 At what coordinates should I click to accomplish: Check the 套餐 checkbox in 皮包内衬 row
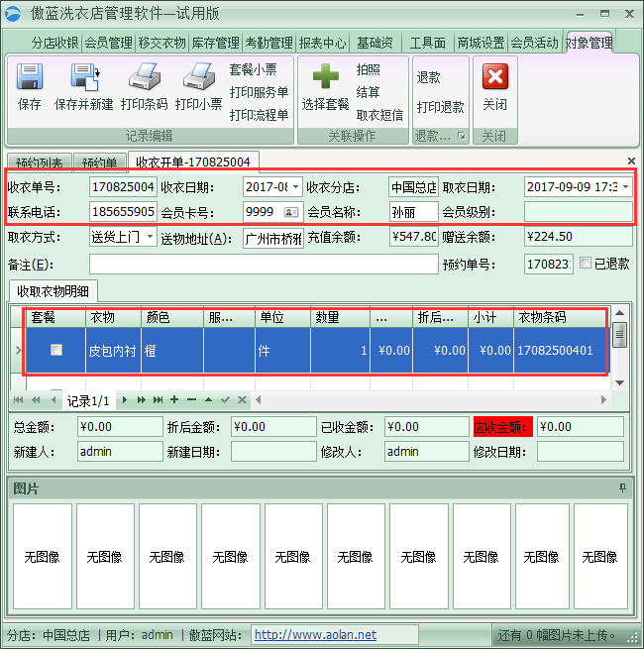56,350
